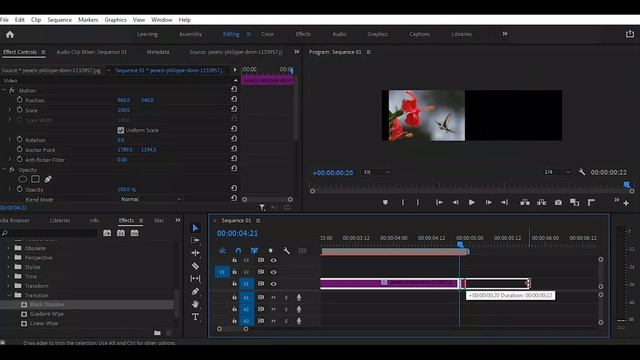640x360 pixels.
Task: Toggle V3 track output eye
Action: pyautogui.click(x=273, y=260)
